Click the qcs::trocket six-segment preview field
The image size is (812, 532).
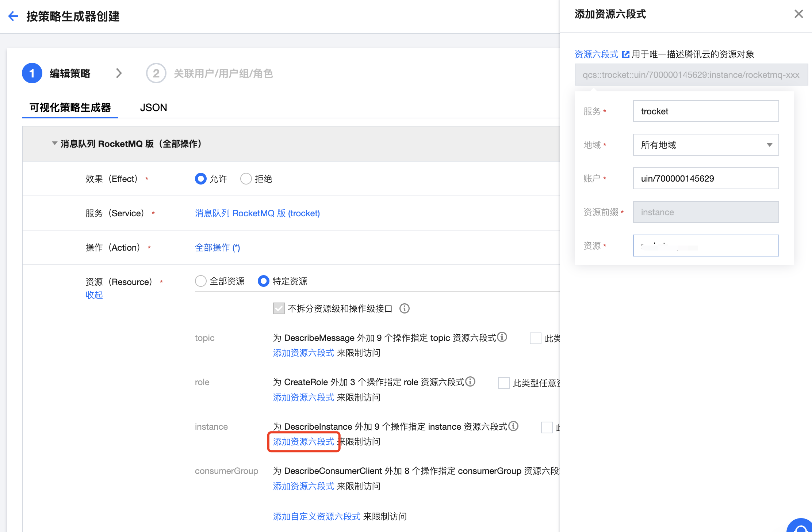[691, 75]
